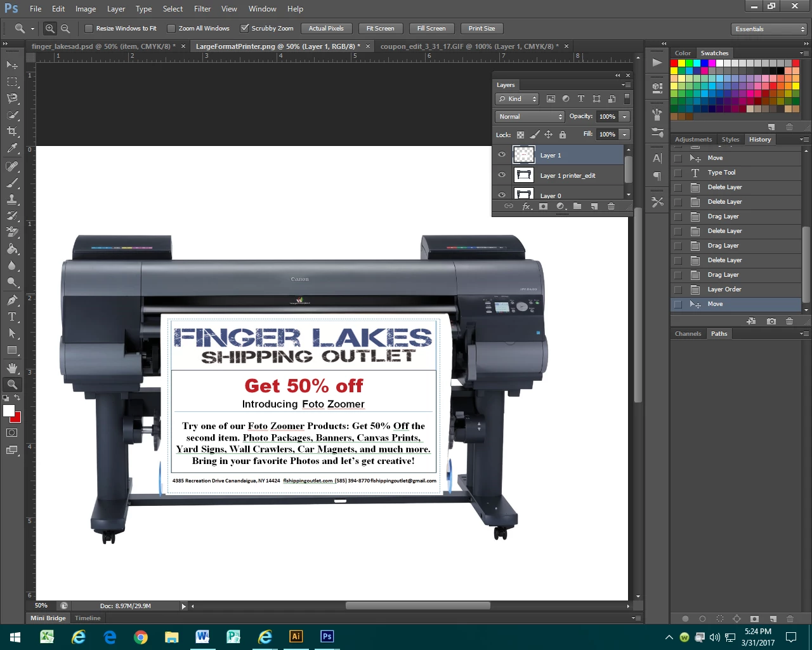Open Essentials workspace dropdown
Screen dimensions: 812x650
pyautogui.click(x=769, y=29)
